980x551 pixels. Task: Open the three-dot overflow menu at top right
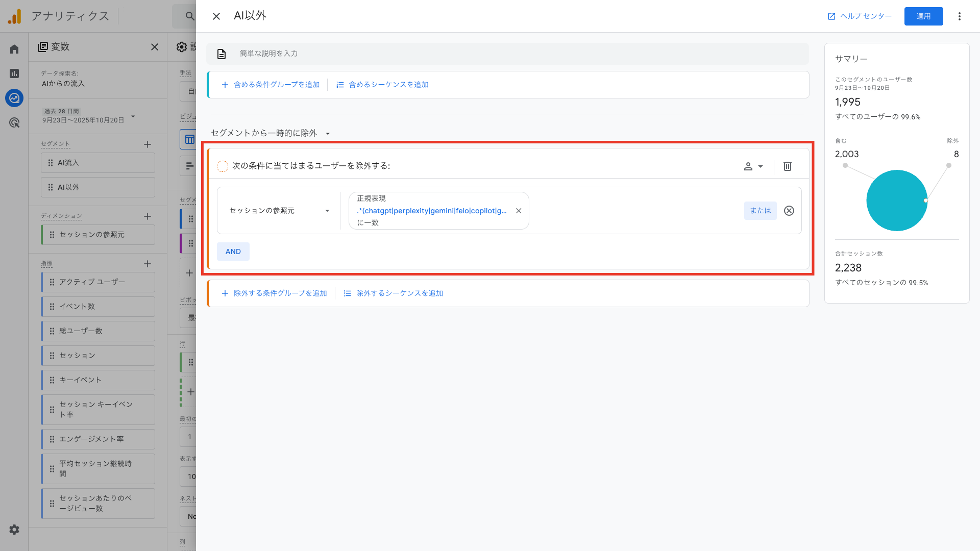point(960,16)
